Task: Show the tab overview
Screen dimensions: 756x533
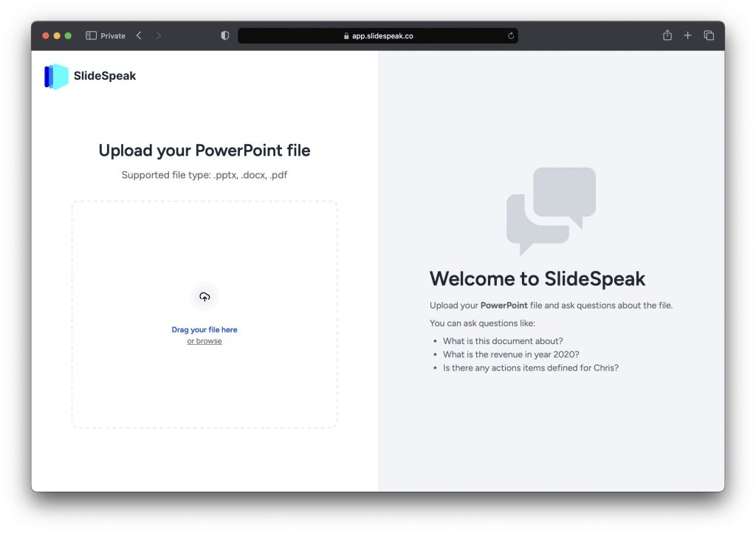Action: click(x=709, y=35)
